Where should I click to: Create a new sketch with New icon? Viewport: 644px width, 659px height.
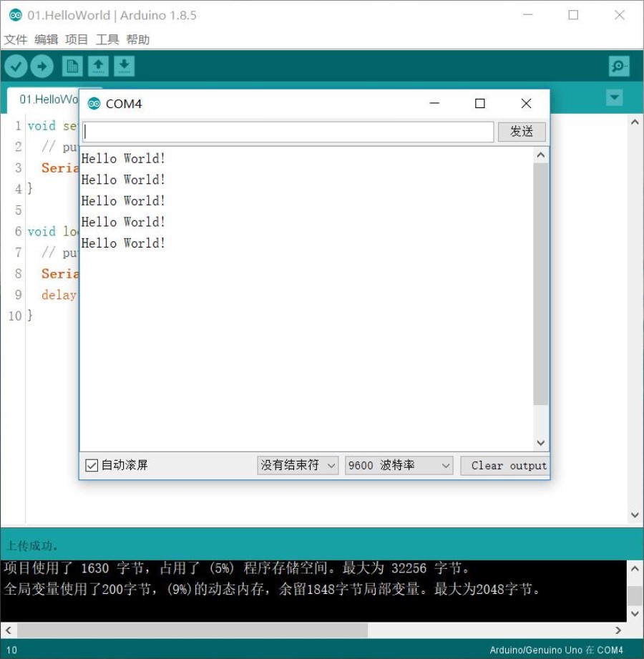pos(72,67)
